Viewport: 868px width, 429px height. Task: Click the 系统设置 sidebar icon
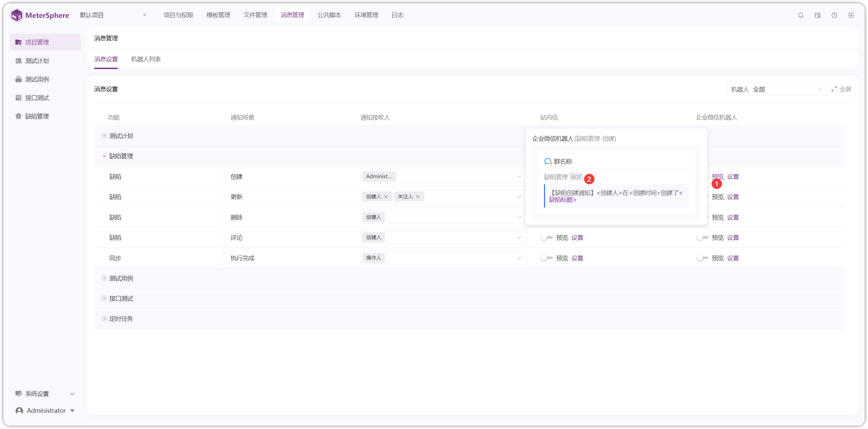tap(19, 394)
